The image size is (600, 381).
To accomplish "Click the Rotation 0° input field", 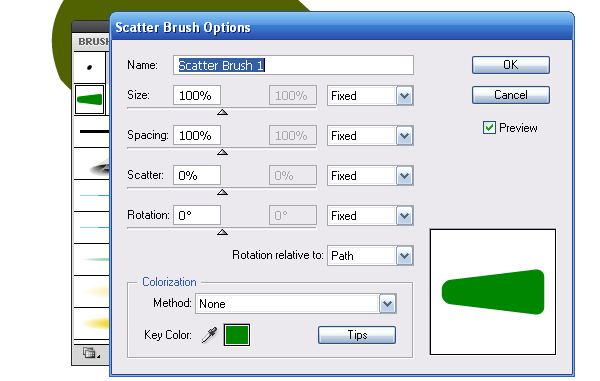I will tap(197, 215).
